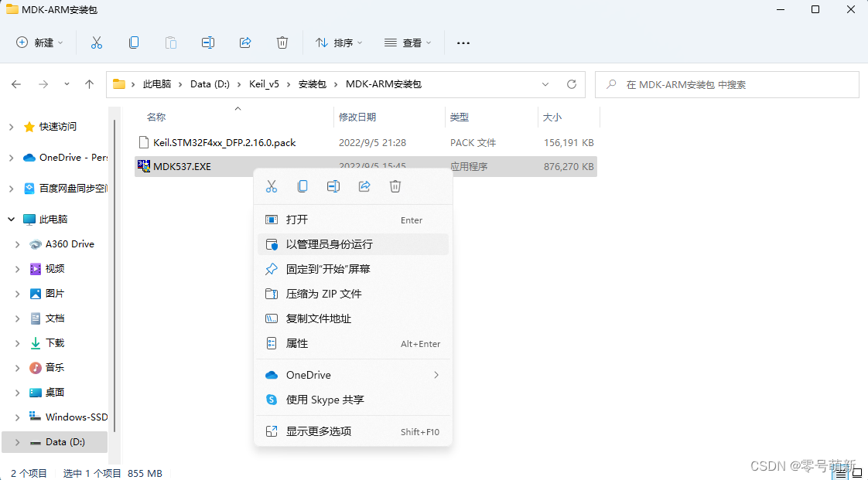Click the Copy icon in the context menu

pos(302,186)
